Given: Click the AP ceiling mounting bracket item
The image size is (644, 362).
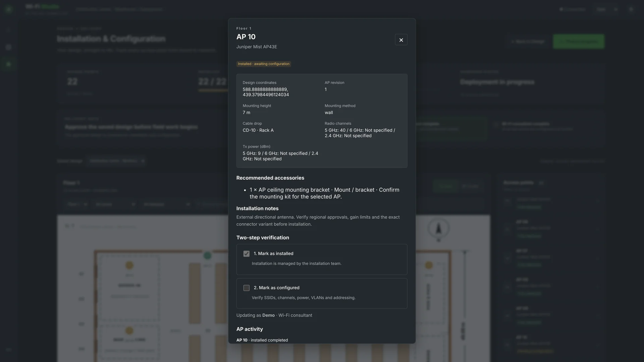Looking at the screenshot, I should coord(324,193).
